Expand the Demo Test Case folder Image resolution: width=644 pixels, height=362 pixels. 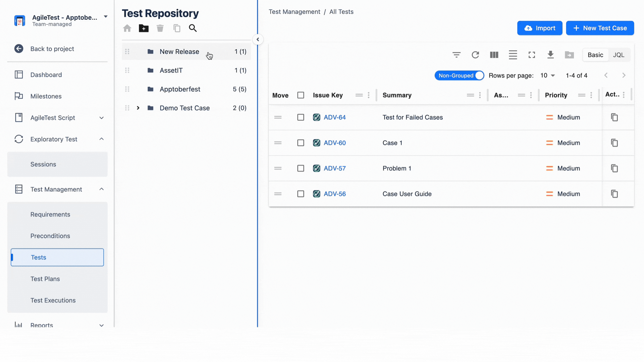click(x=138, y=108)
